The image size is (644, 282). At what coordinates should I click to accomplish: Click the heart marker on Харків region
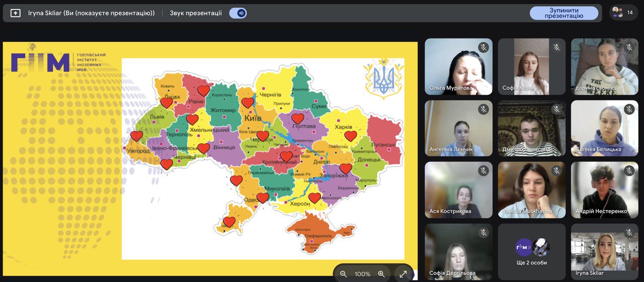coord(351,136)
